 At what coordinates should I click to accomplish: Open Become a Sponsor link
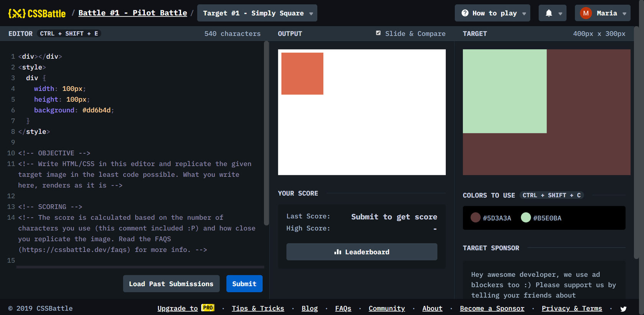(492, 308)
